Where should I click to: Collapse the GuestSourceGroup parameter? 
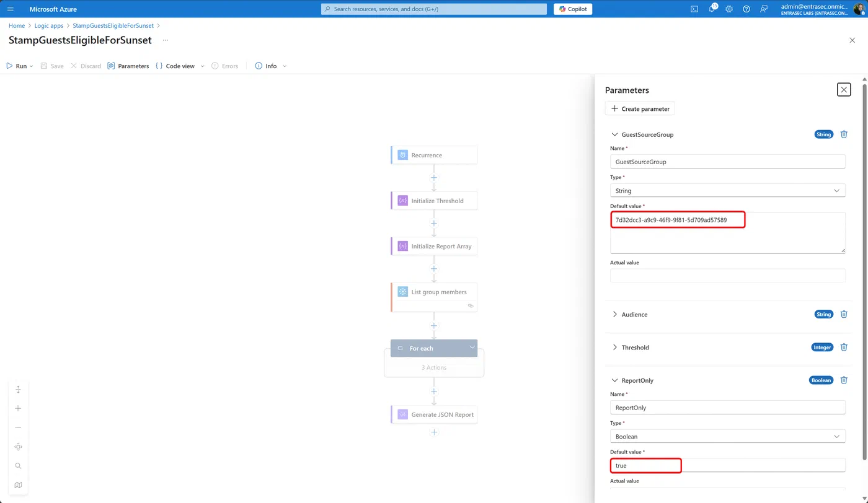[x=615, y=134]
